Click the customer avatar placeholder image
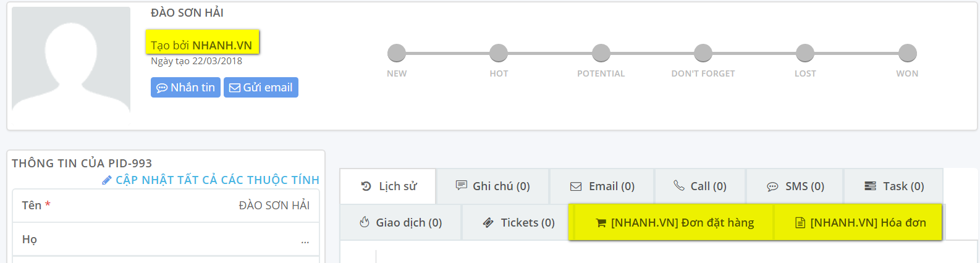The image size is (980, 263). tap(71, 59)
